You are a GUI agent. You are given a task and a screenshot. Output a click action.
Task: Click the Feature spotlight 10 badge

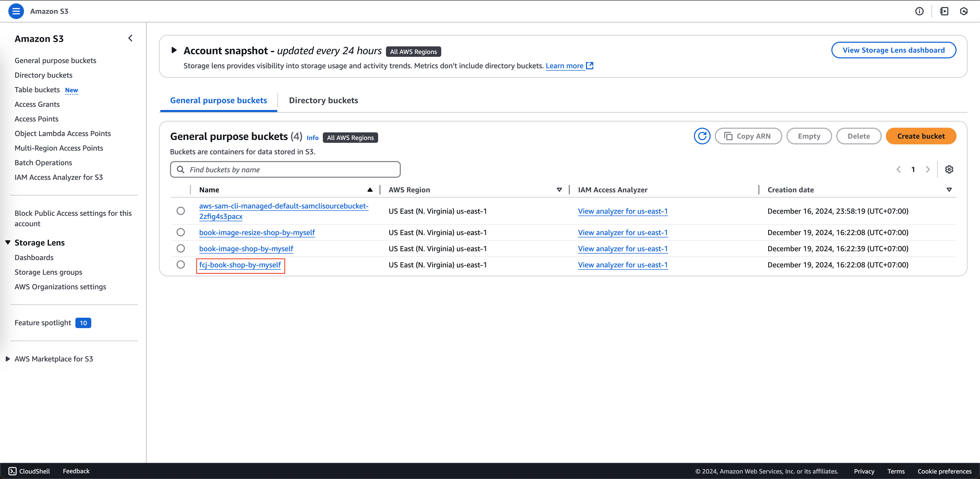[x=83, y=323]
